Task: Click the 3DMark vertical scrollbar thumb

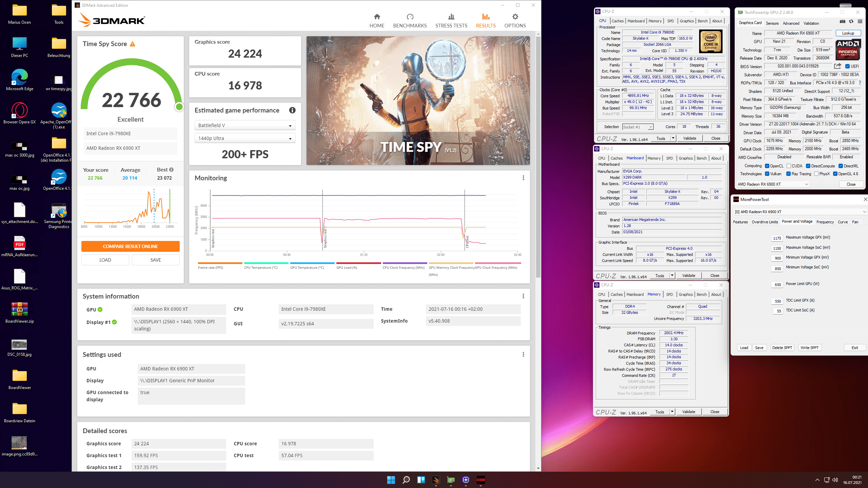Action: pyautogui.click(x=538, y=158)
